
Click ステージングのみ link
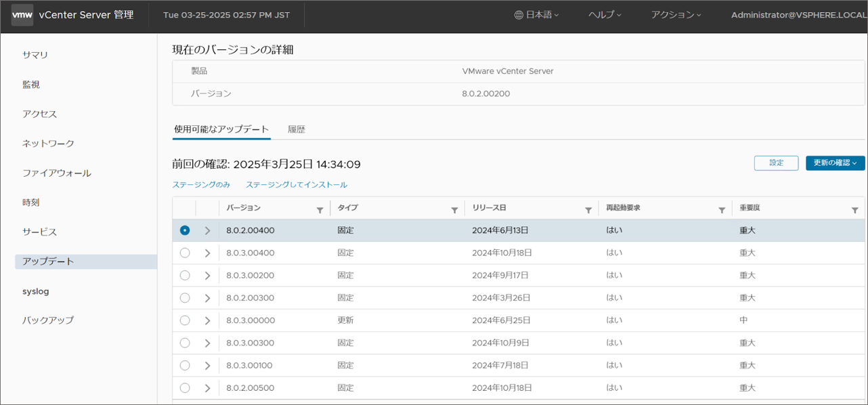pyautogui.click(x=201, y=184)
